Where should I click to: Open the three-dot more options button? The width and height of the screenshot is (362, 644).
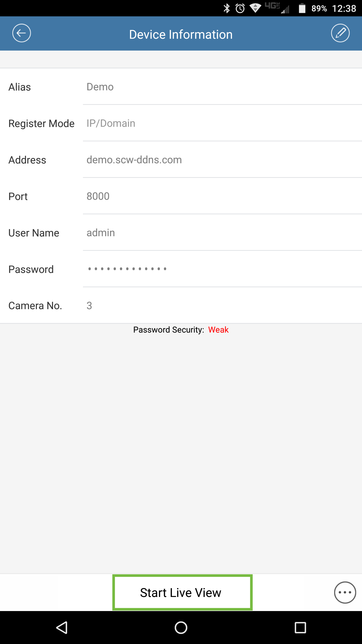click(345, 592)
